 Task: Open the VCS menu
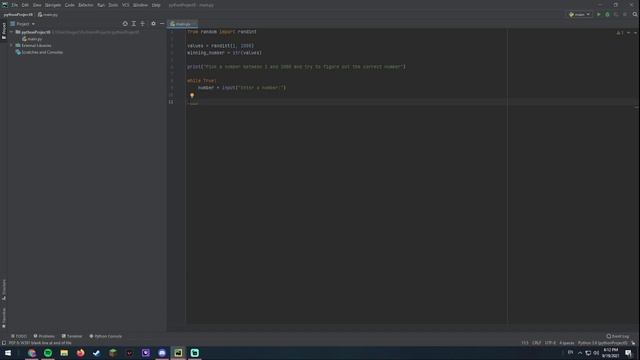click(125, 5)
